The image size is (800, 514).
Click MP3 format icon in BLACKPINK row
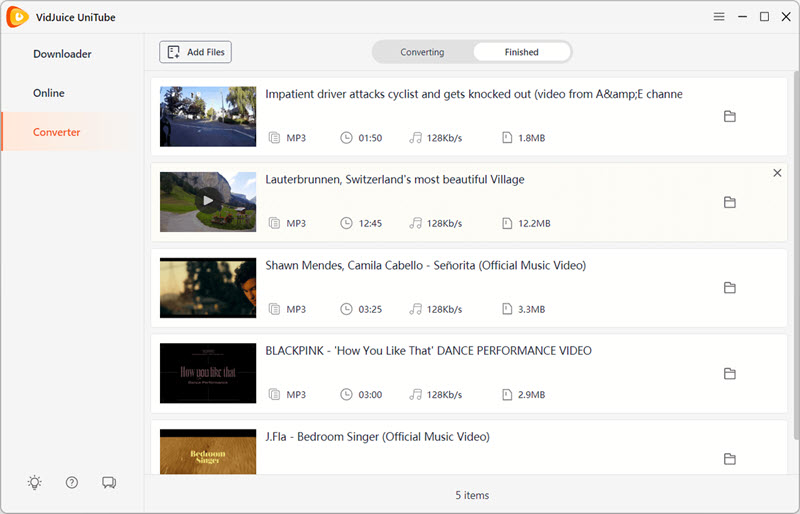point(274,395)
